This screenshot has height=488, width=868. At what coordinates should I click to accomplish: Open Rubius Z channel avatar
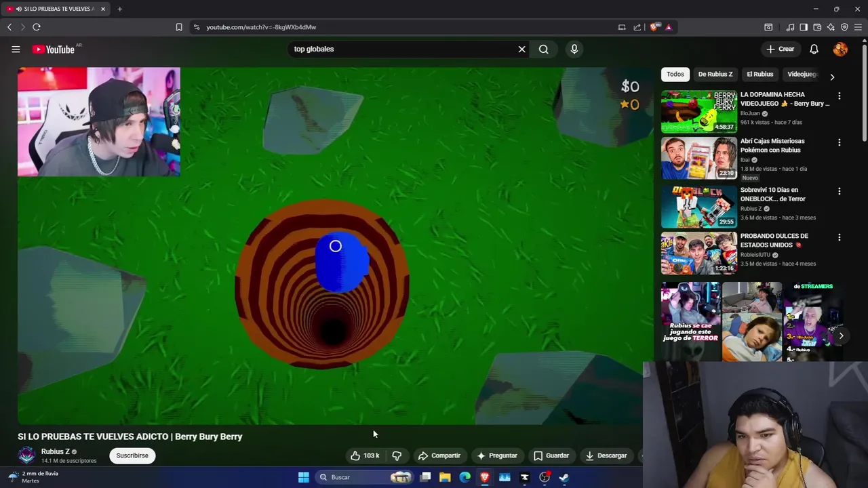tap(26, 455)
